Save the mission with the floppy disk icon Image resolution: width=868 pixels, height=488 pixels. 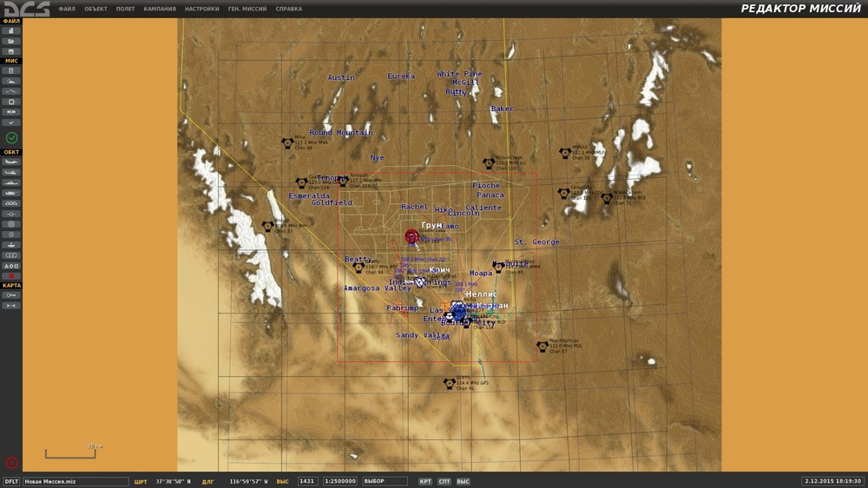pos(11,51)
